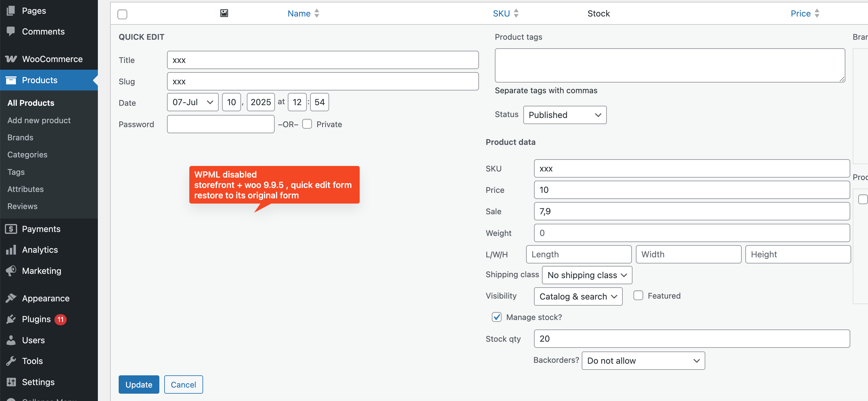Click the hour field showing 12
This screenshot has height=401, width=868.
pyautogui.click(x=297, y=102)
